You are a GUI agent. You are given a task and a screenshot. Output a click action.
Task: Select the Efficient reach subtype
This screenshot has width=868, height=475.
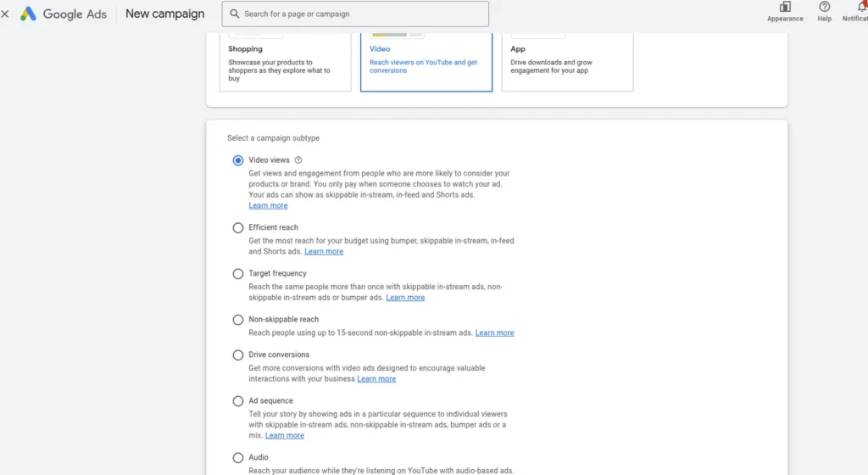click(238, 227)
